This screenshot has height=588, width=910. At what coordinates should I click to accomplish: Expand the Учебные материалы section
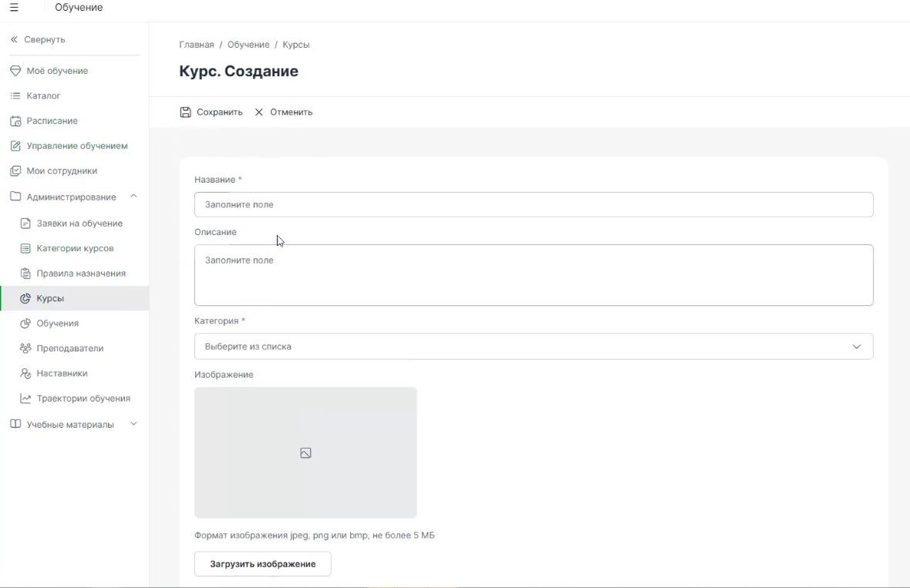coord(133,424)
